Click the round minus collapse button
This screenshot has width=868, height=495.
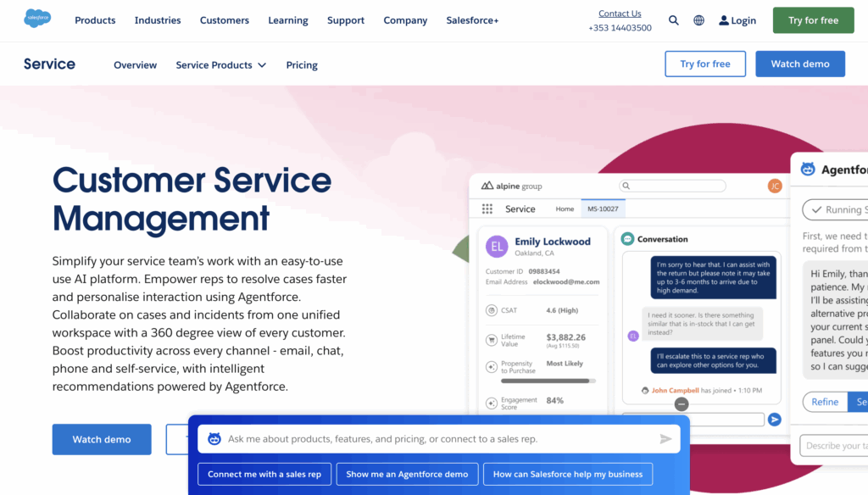click(682, 404)
